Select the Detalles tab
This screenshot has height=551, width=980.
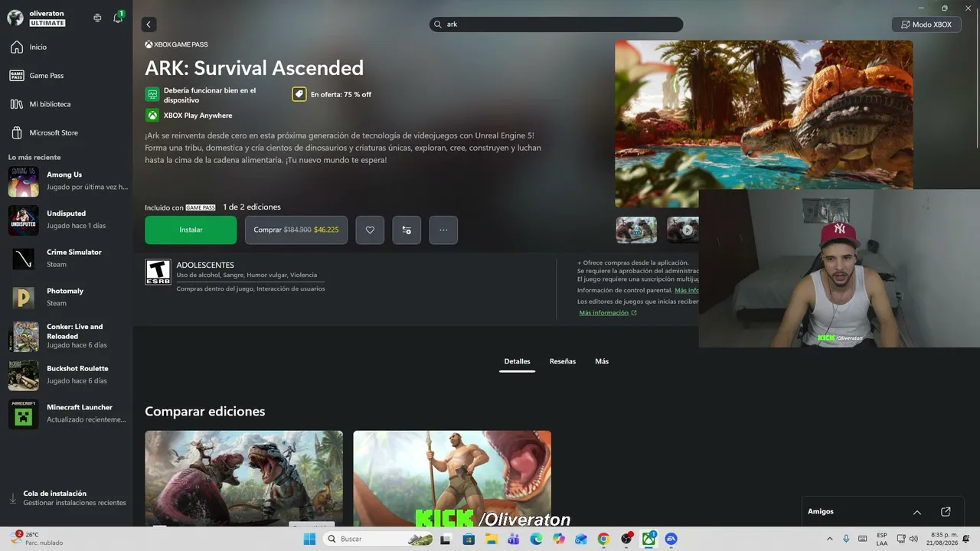pyautogui.click(x=517, y=362)
